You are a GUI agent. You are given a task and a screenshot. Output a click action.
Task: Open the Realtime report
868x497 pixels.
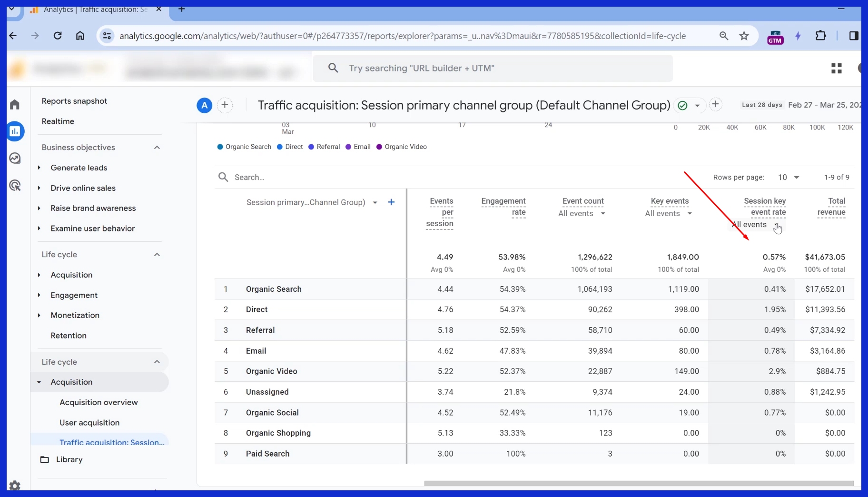pos(58,121)
